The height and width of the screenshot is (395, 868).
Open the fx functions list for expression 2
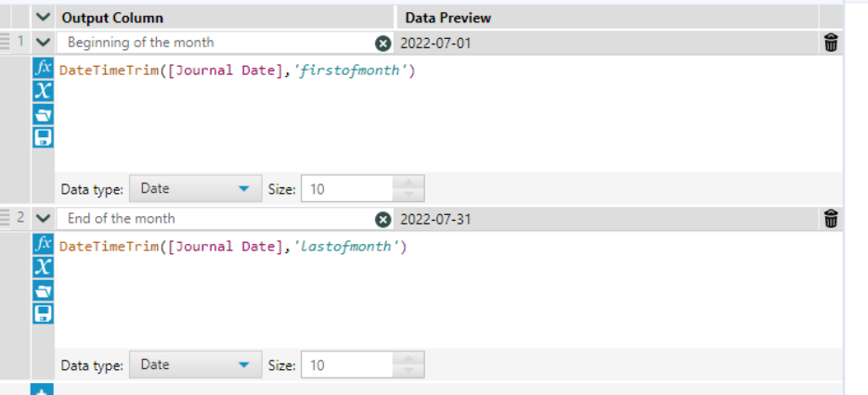click(43, 246)
